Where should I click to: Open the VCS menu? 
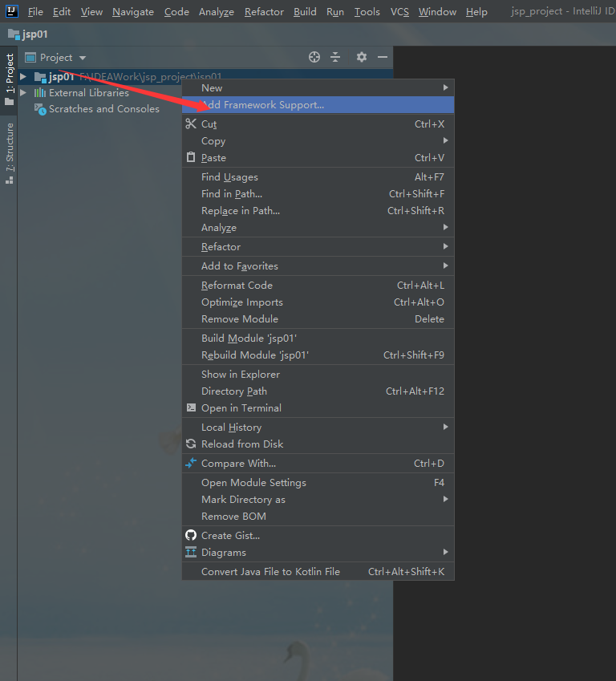399,12
